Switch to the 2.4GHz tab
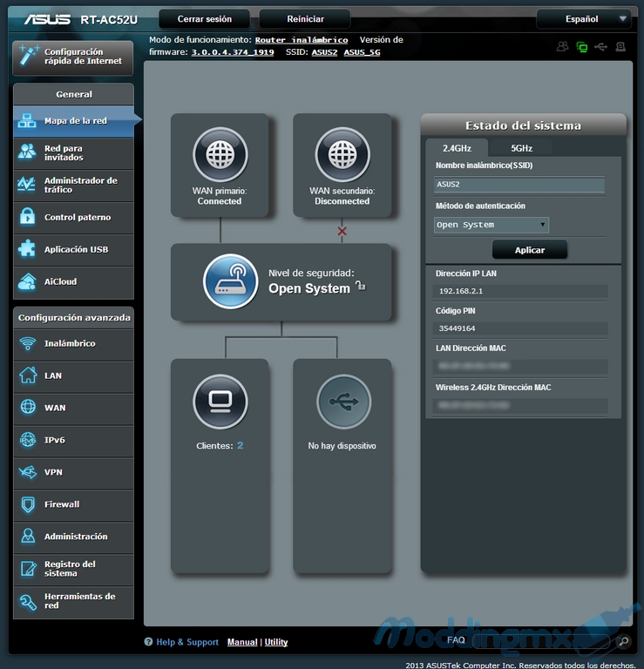The width and height of the screenshot is (644, 669). click(457, 148)
